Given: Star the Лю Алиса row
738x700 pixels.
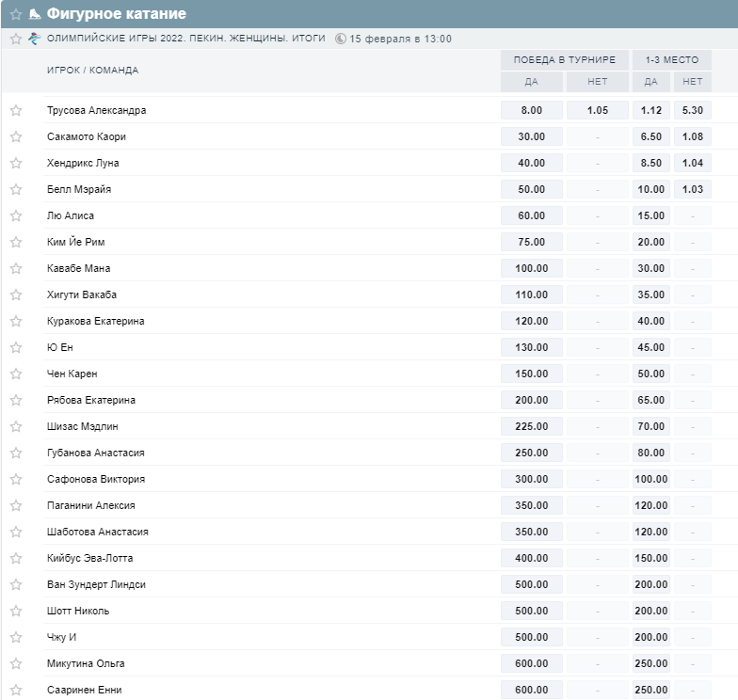Looking at the screenshot, I should [16, 215].
